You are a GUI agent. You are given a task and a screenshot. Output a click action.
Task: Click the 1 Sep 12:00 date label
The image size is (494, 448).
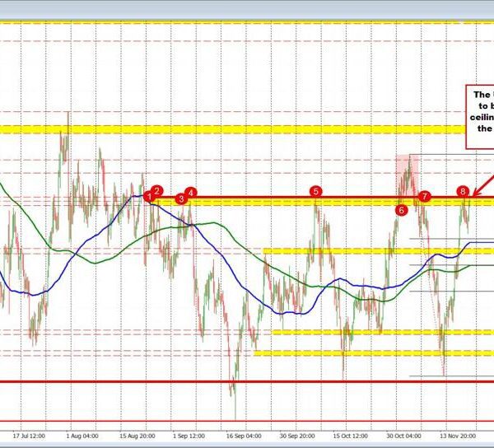click(x=189, y=436)
